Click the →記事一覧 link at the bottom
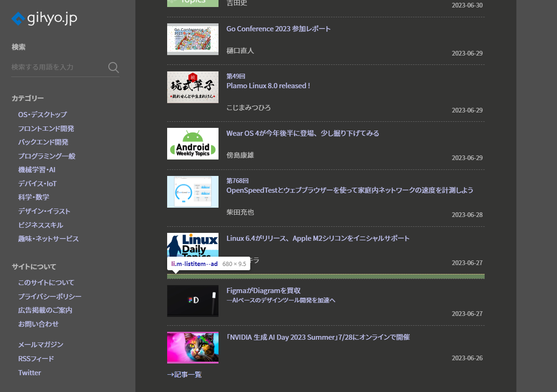The image size is (557, 392). [184, 374]
